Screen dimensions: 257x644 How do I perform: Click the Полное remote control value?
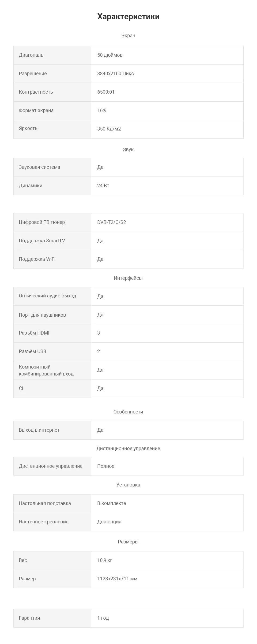pos(106,466)
